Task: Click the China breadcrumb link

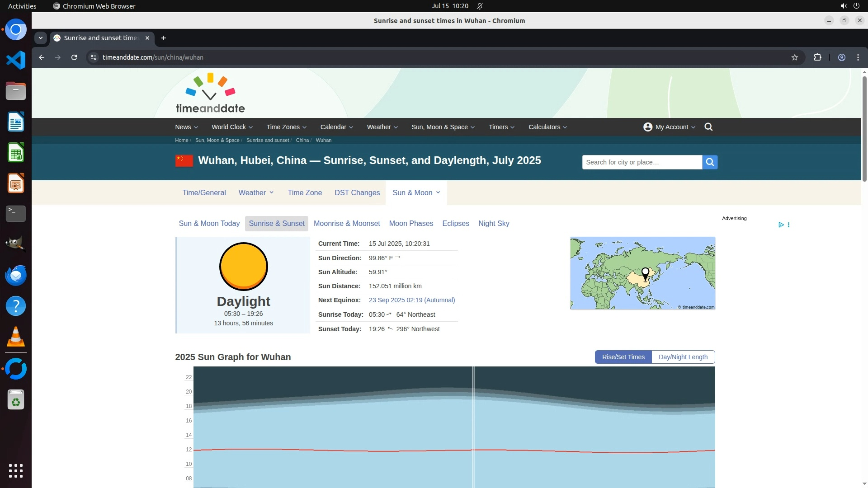Action: tap(302, 140)
